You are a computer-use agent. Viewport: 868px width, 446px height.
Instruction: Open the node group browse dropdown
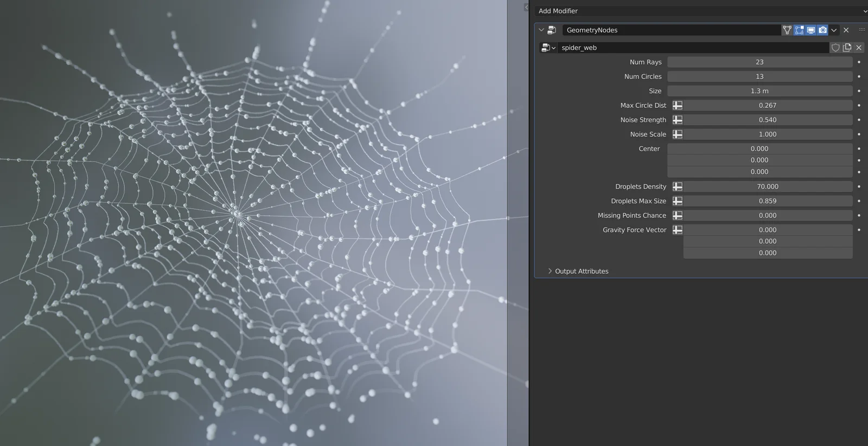(x=548, y=48)
